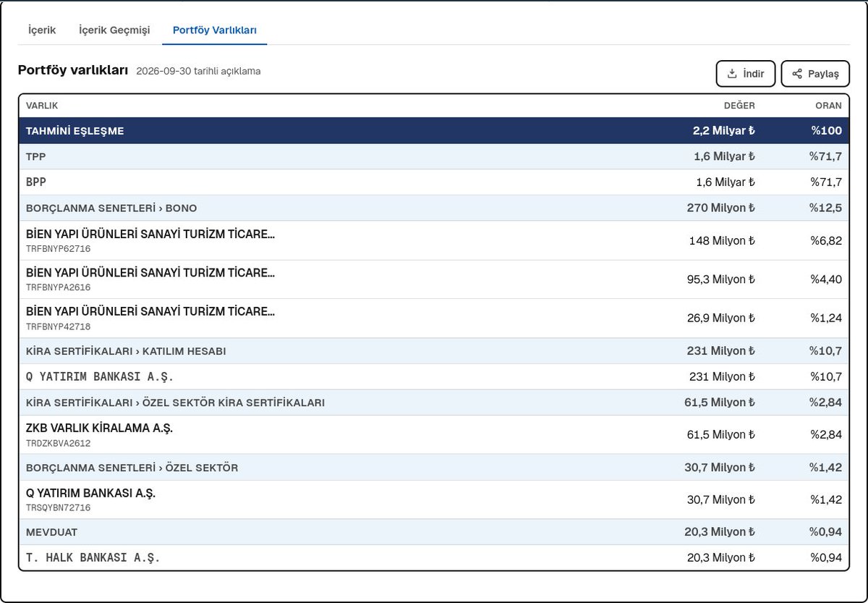Screen dimensions: 868x603
Task: Click the 148 Milyon ₺ value
Action: 722,240
